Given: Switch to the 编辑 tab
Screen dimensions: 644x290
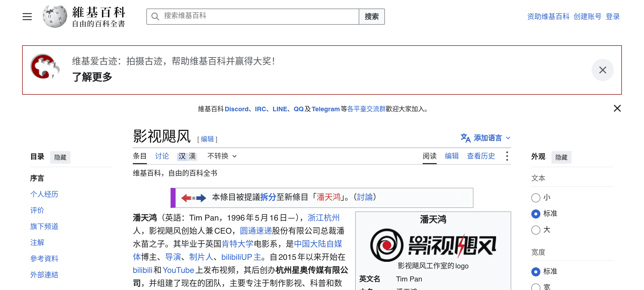Looking at the screenshot, I should [452, 156].
